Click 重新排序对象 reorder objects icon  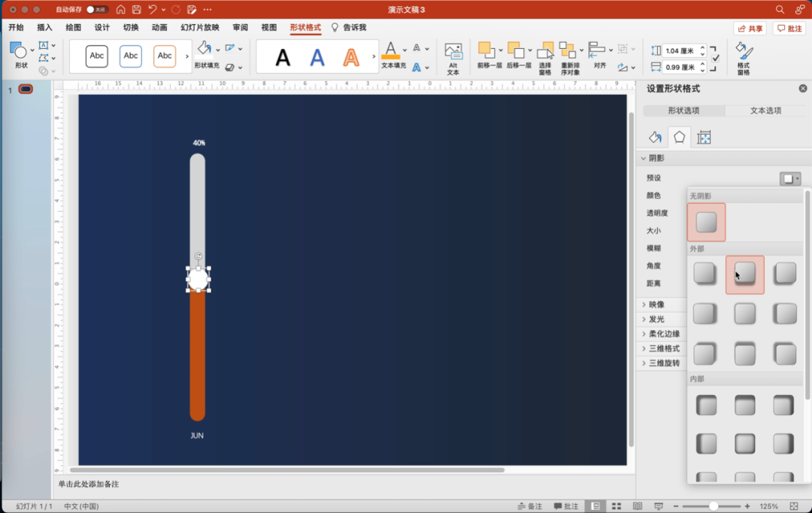568,50
